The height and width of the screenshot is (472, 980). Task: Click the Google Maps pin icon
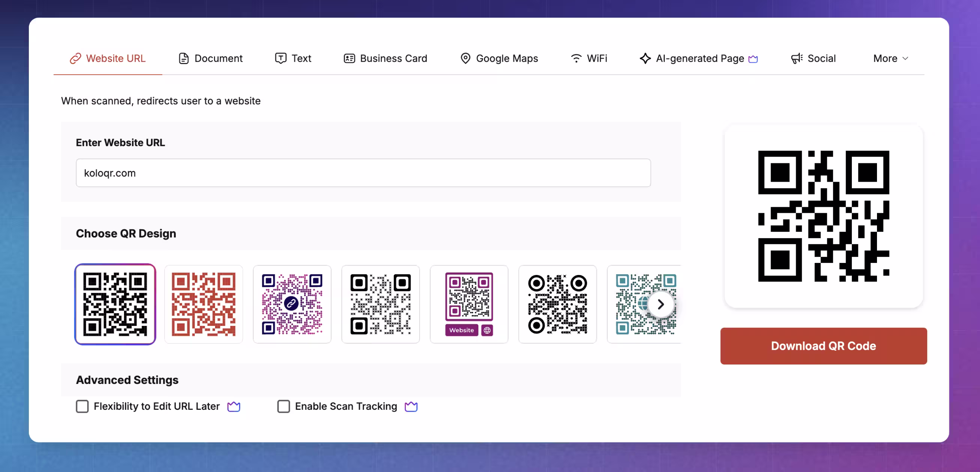click(465, 58)
